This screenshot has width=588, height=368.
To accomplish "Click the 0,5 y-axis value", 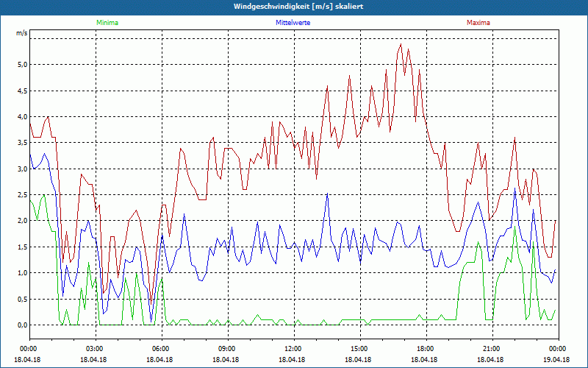I will [x=23, y=300].
